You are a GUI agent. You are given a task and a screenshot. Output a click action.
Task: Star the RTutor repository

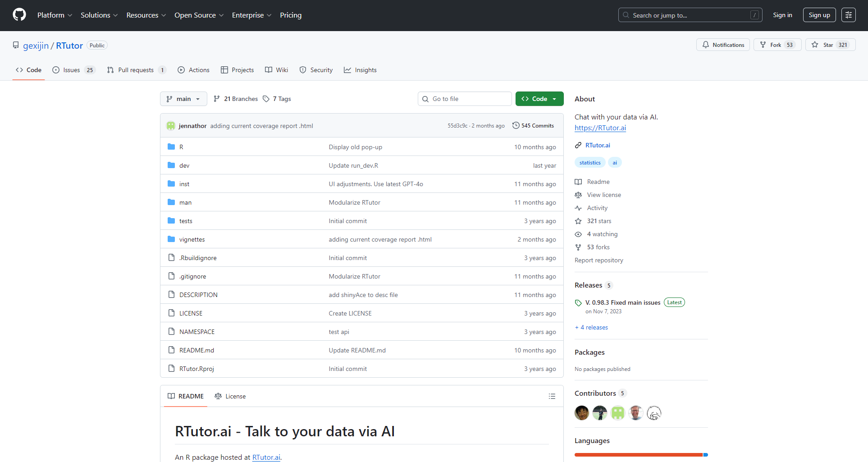click(x=830, y=45)
